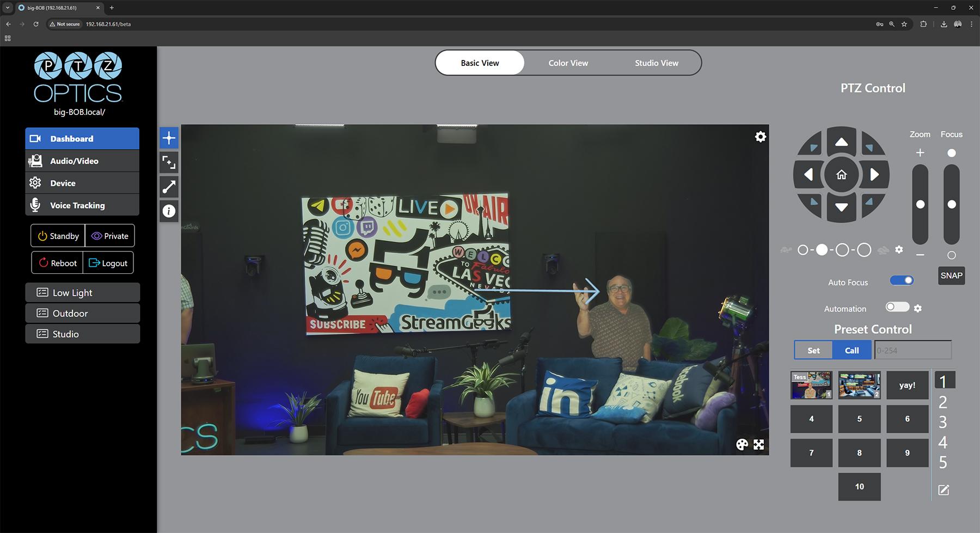Image resolution: width=980 pixels, height=533 pixels.
Task: Click the zoom out minus icon
Action: (x=920, y=255)
